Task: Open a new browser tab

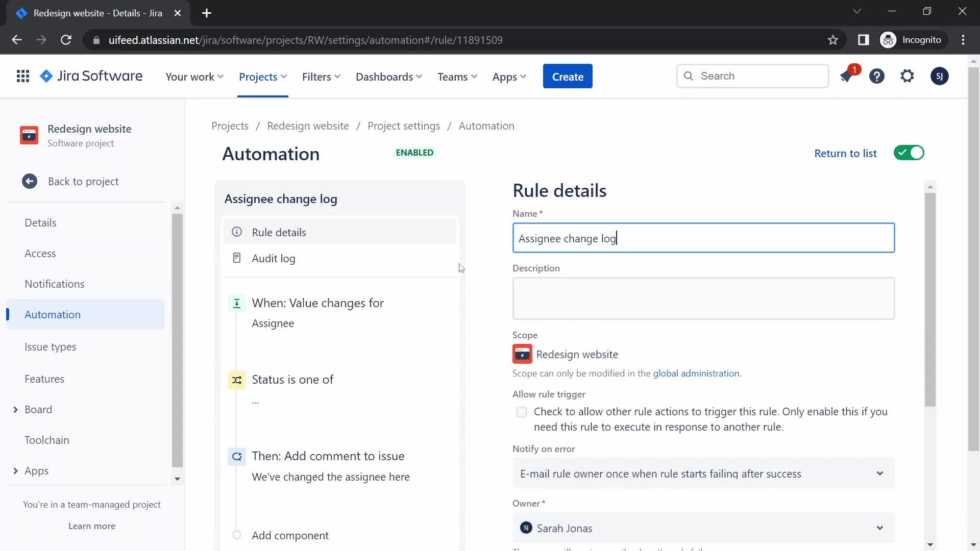Action: (x=207, y=13)
